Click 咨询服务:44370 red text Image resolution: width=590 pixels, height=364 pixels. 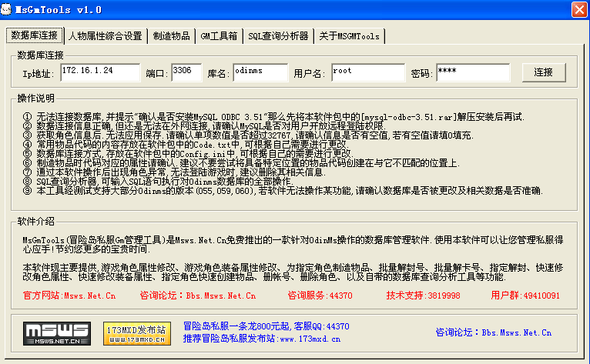coord(320,296)
